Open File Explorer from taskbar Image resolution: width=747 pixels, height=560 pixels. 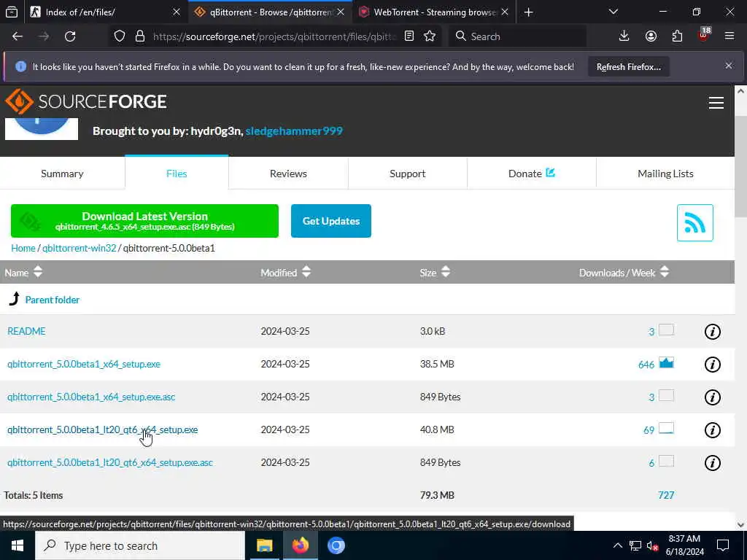point(264,545)
